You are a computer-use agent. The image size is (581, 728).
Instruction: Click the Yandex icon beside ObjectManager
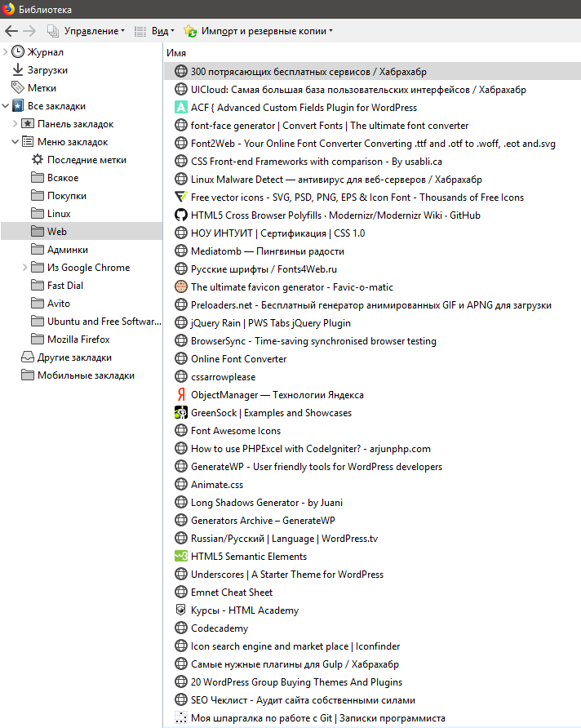pyautogui.click(x=181, y=395)
